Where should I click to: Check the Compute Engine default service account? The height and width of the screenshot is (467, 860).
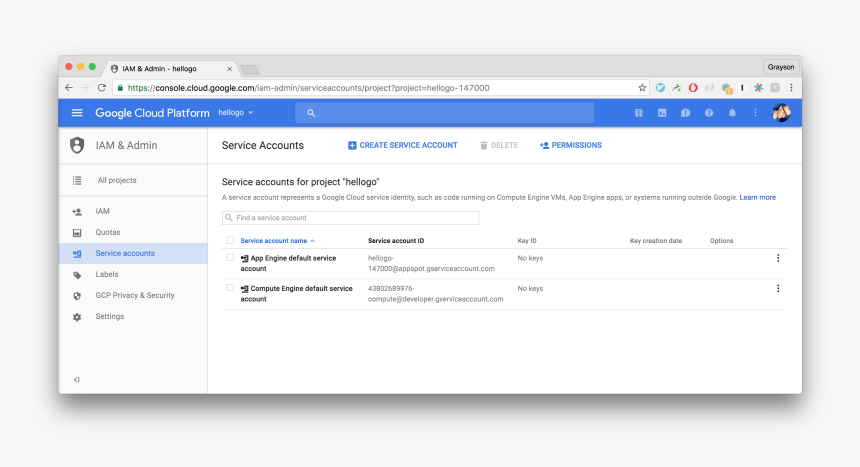pyautogui.click(x=230, y=288)
